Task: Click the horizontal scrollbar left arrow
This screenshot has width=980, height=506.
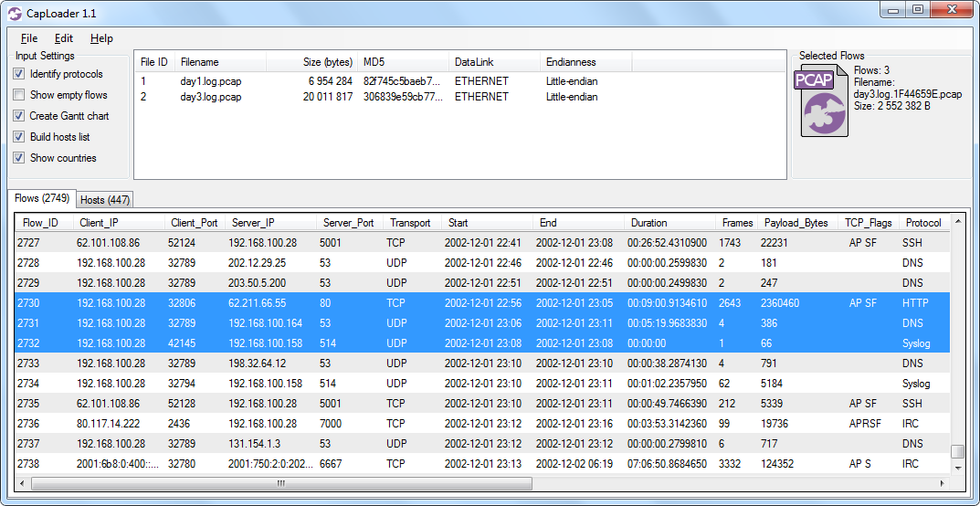Action: pyautogui.click(x=24, y=483)
